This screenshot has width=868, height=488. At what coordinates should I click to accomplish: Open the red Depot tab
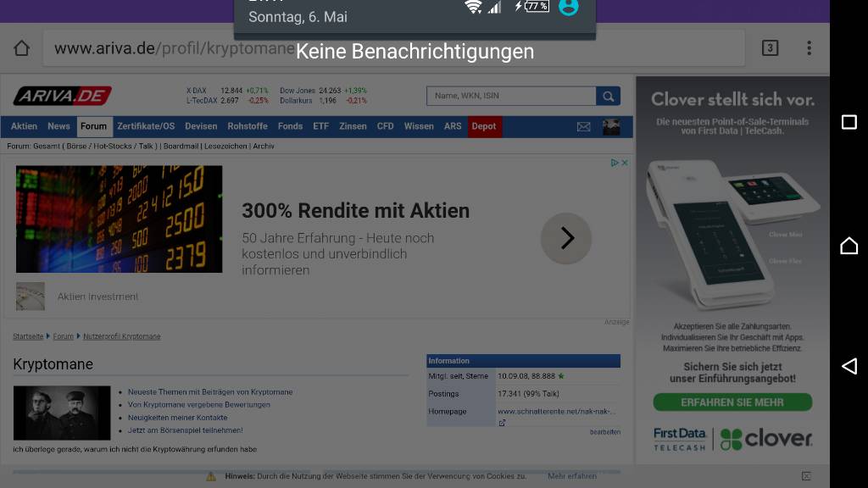coord(484,126)
